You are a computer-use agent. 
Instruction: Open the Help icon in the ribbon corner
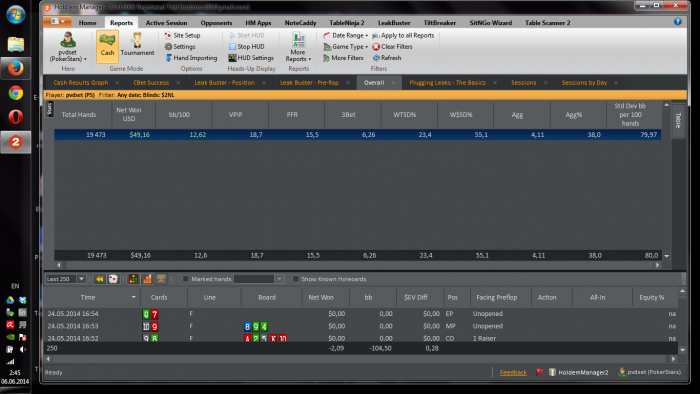[x=677, y=21]
